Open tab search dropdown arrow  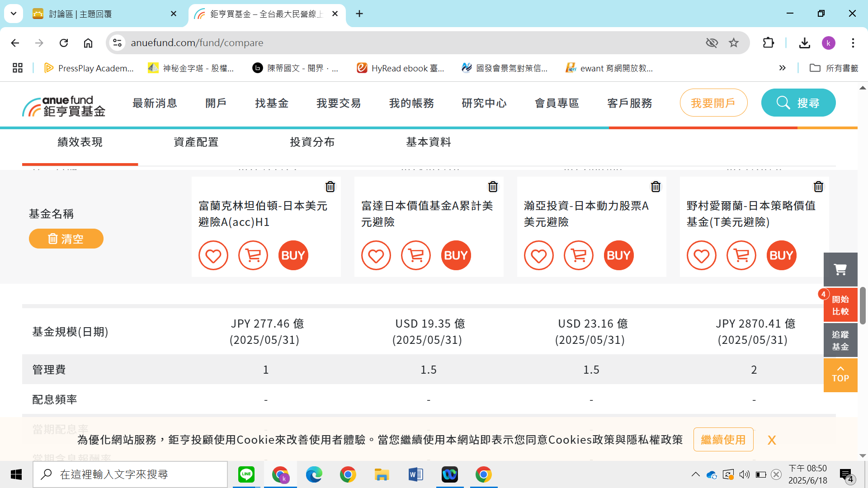tap(14, 14)
